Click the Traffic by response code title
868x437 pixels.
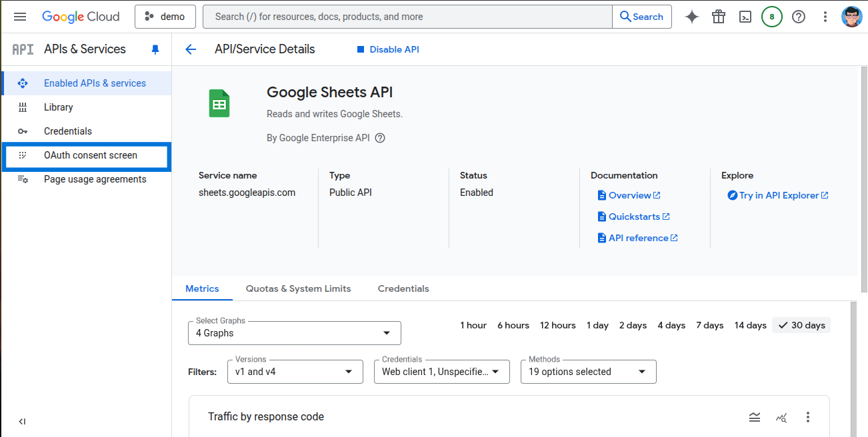point(266,417)
